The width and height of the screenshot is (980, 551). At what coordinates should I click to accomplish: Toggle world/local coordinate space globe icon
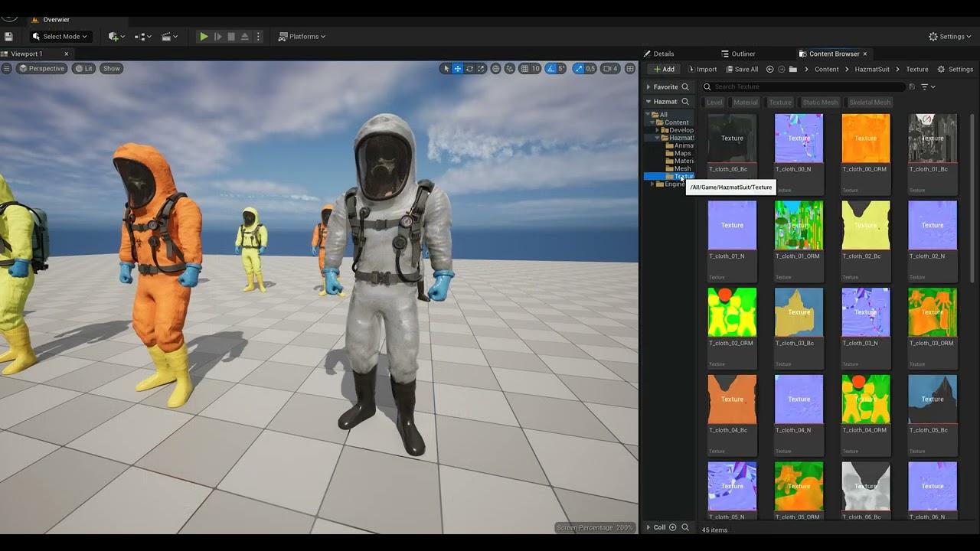[x=496, y=68]
